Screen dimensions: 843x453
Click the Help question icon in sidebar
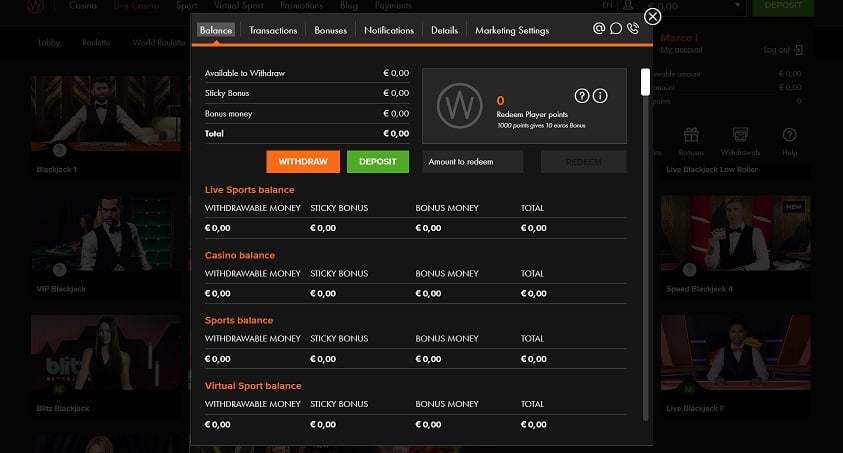point(789,135)
